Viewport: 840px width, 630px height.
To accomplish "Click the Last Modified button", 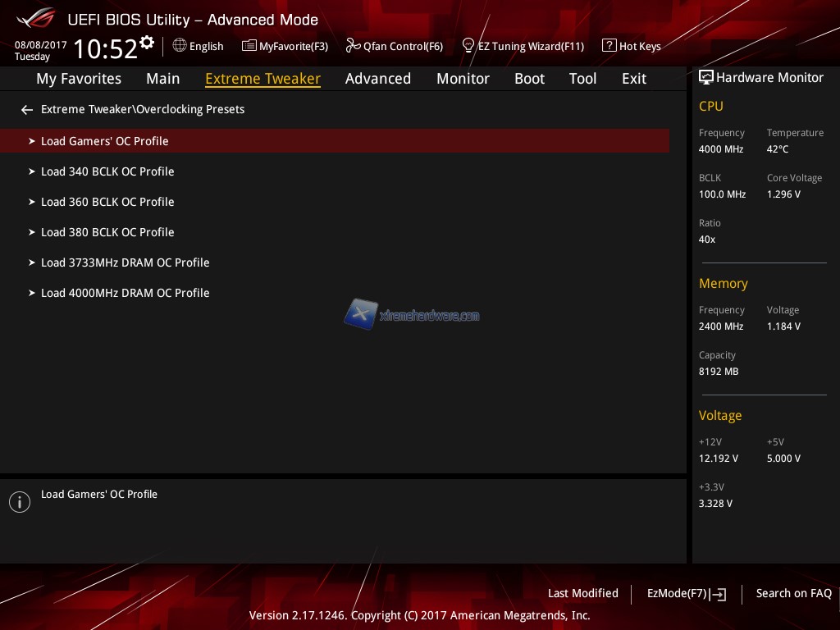I will pos(582,593).
